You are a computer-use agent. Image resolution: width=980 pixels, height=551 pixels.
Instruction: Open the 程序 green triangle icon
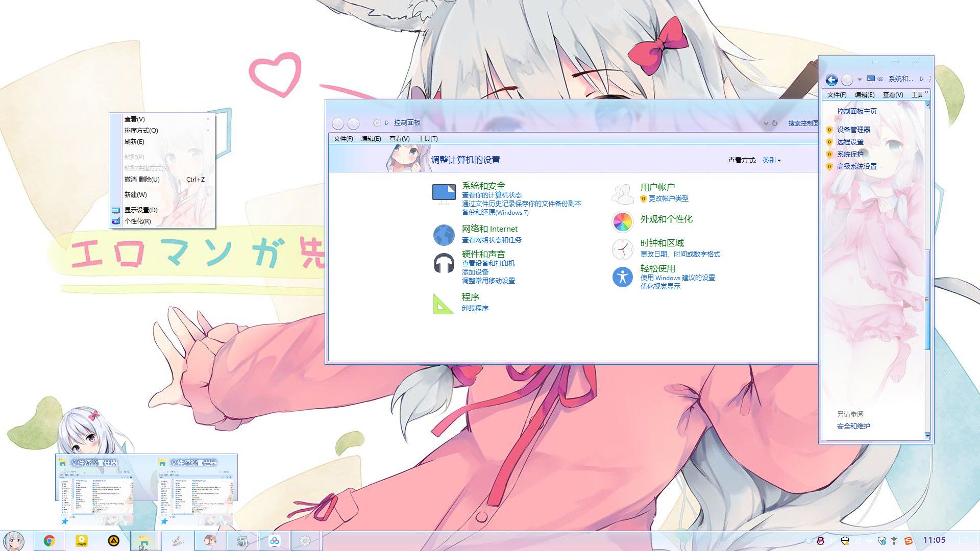click(443, 304)
